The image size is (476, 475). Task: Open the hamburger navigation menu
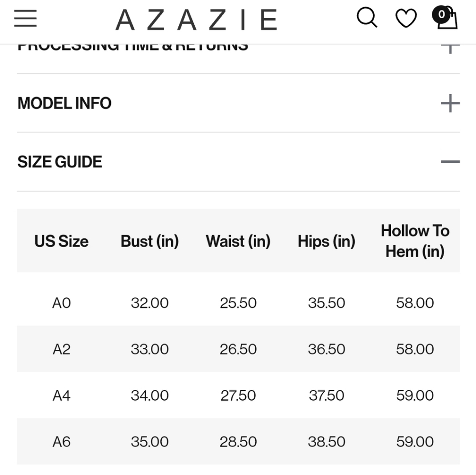click(26, 18)
